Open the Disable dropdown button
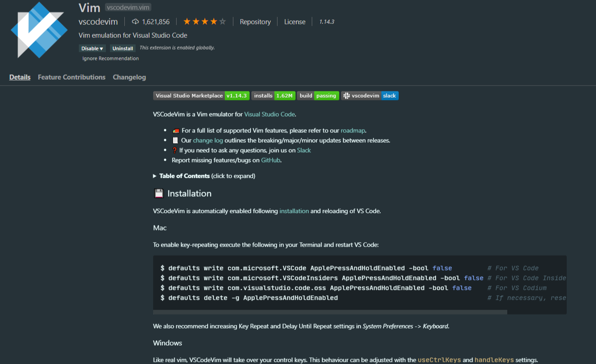 click(x=92, y=48)
